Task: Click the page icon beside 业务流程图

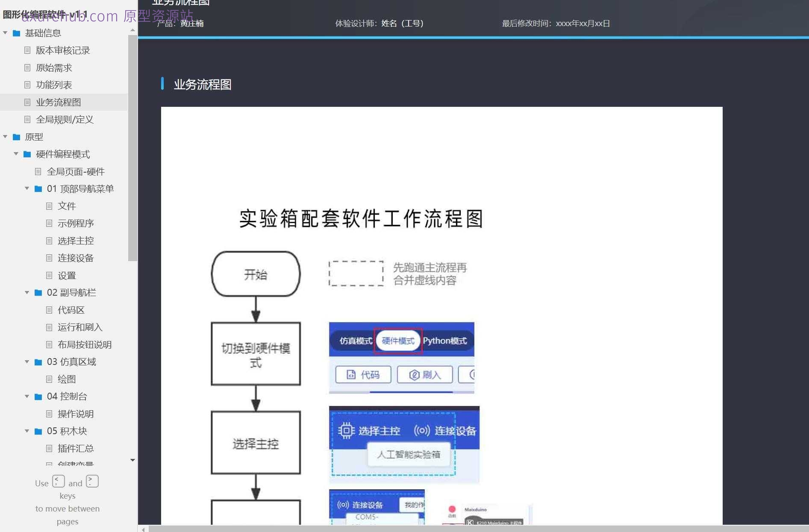Action: coord(27,102)
